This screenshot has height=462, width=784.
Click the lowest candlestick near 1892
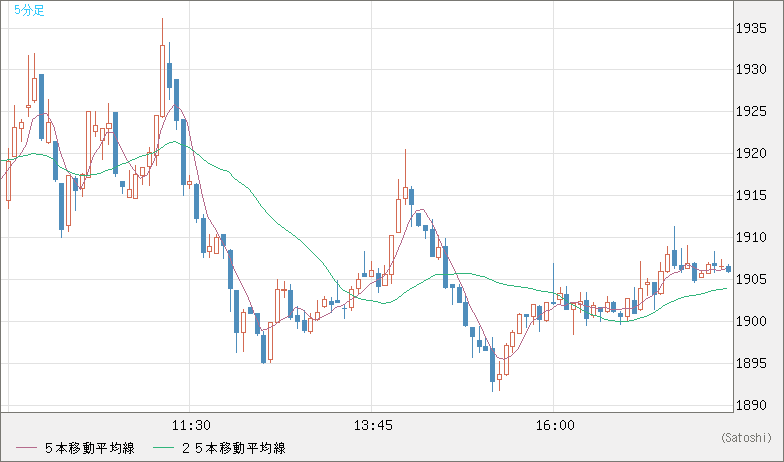pos(492,365)
